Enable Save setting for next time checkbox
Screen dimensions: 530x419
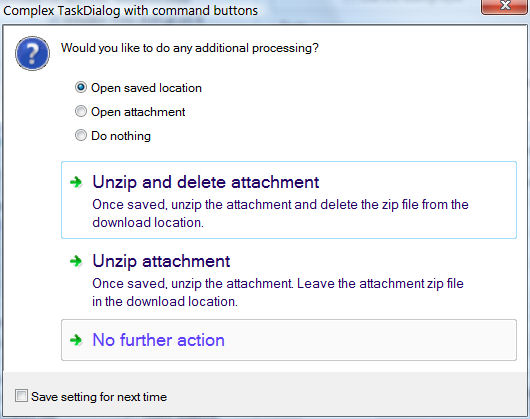tap(21, 396)
